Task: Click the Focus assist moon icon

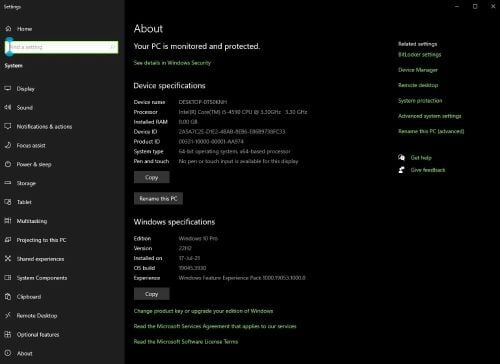Action: [8, 145]
